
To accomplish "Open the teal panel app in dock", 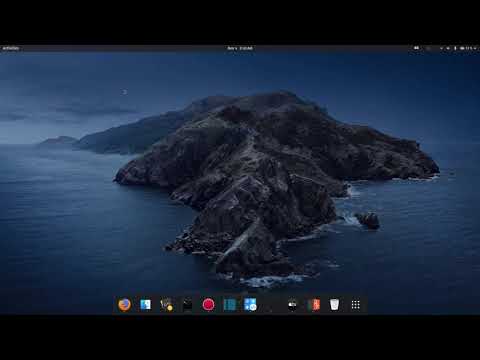I will point(229,305).
